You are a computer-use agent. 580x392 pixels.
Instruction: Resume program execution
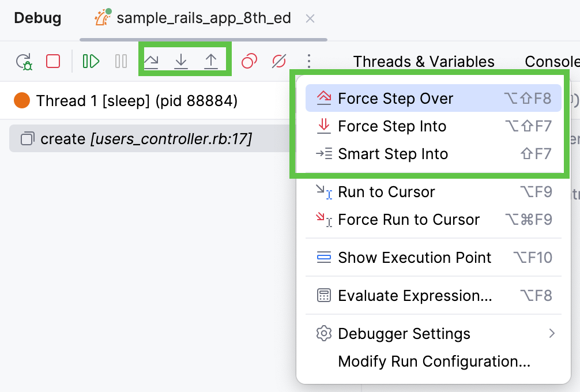90,61
